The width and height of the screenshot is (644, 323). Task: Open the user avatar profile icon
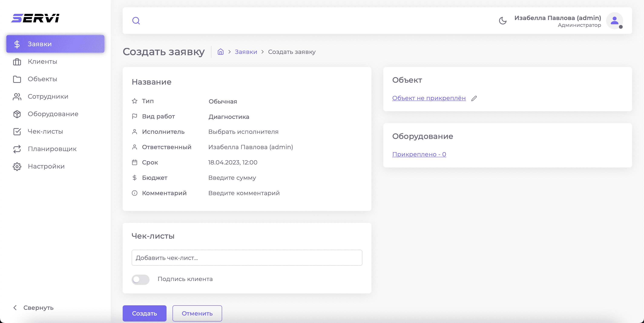614,20
